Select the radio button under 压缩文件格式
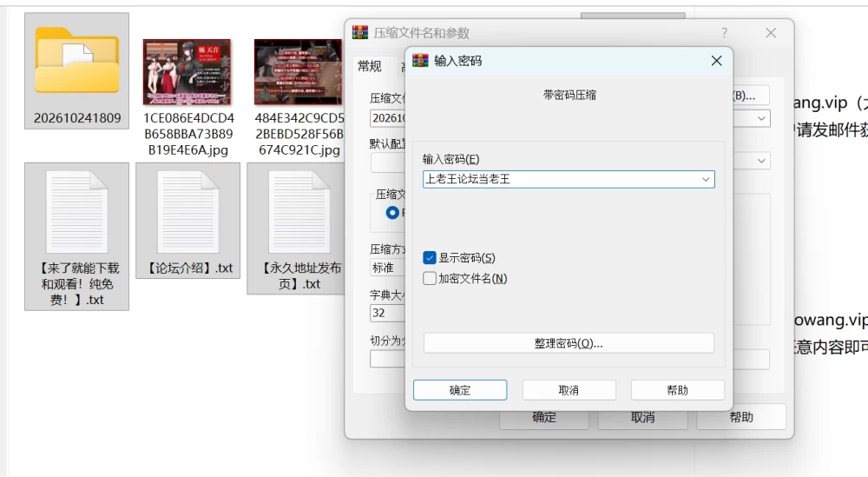 [392, 213]
